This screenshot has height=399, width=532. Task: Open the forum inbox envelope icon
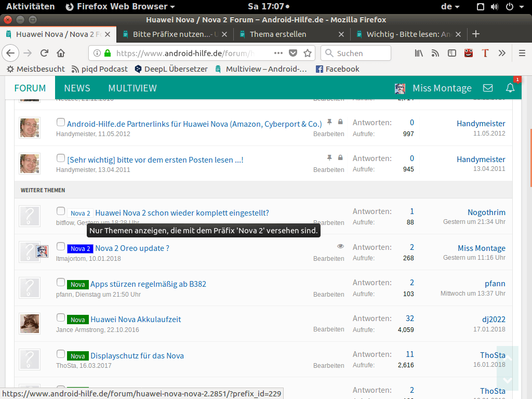pyautogui.click(x=488, y=88)
